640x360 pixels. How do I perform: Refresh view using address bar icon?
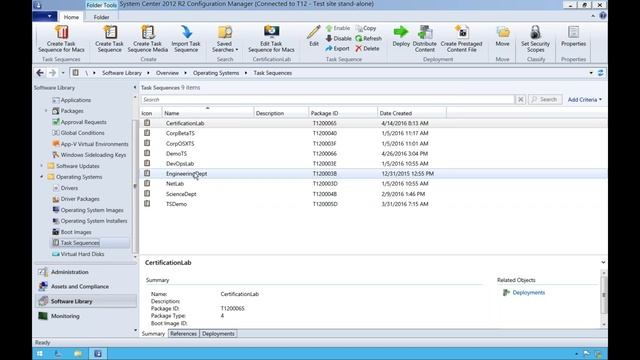[x=600, y=73]
